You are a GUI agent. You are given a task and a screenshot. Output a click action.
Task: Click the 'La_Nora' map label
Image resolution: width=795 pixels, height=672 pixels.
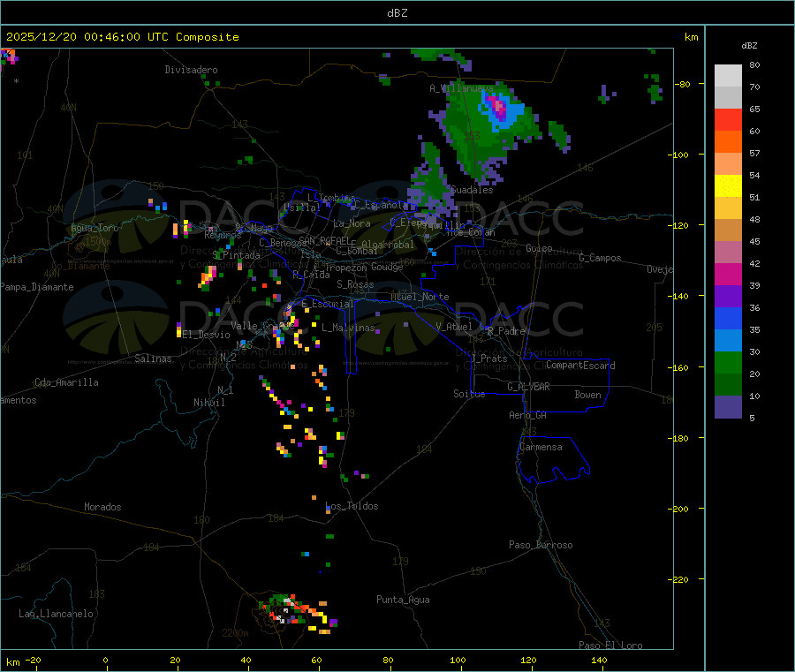click(352, 223)
